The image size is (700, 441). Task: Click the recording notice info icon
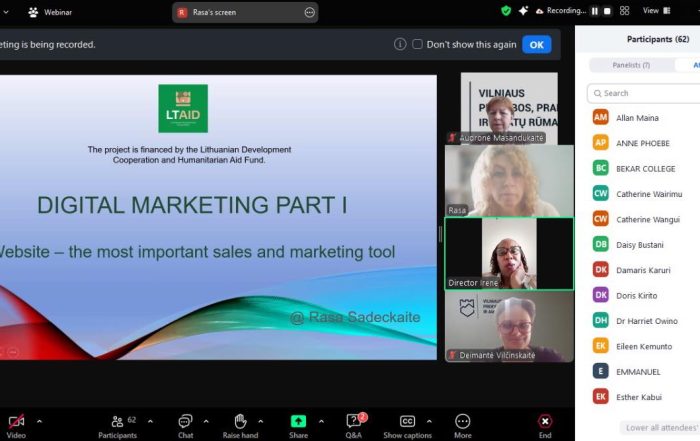[400, 44]
